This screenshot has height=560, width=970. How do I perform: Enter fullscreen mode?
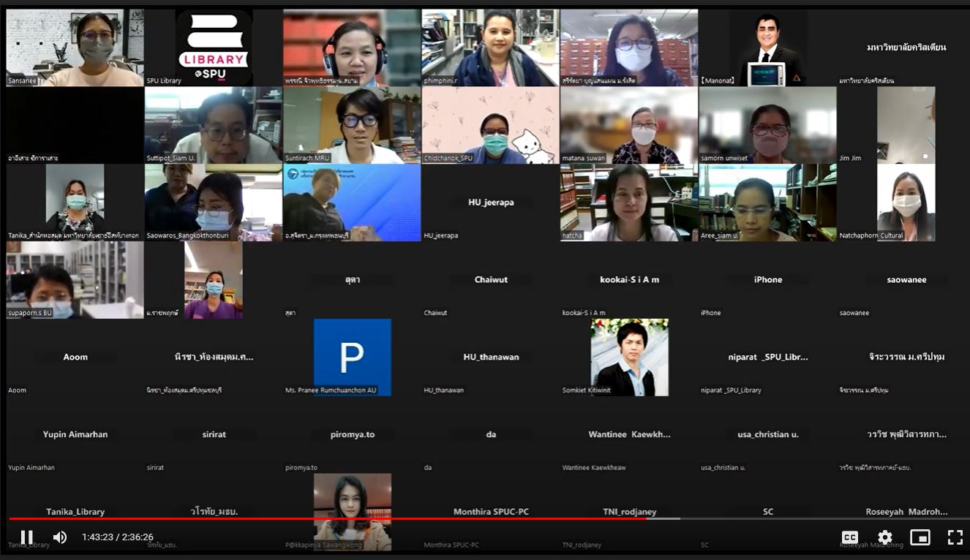pyautogui.click(x=955, y=537)
